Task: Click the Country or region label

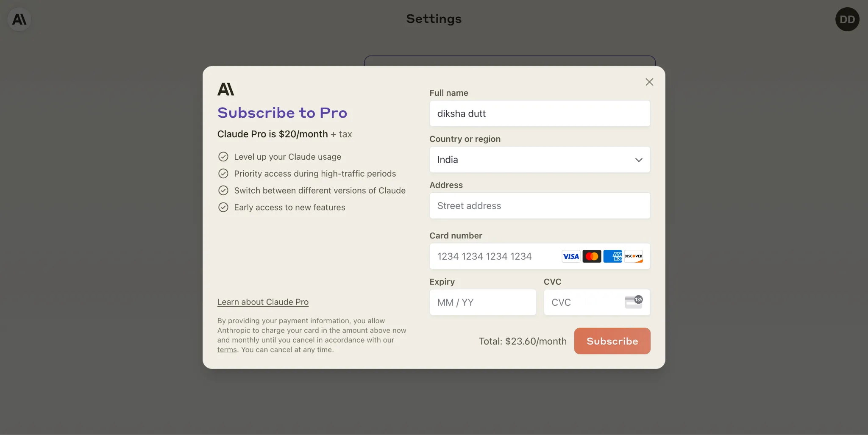Action: pos(465,139)
